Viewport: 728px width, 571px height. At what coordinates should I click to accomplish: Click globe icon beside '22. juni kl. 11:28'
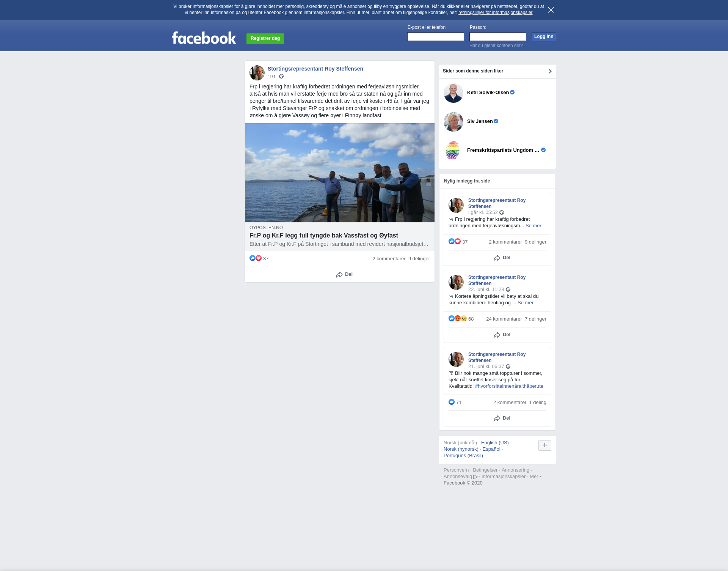click(x=508, y=289)
